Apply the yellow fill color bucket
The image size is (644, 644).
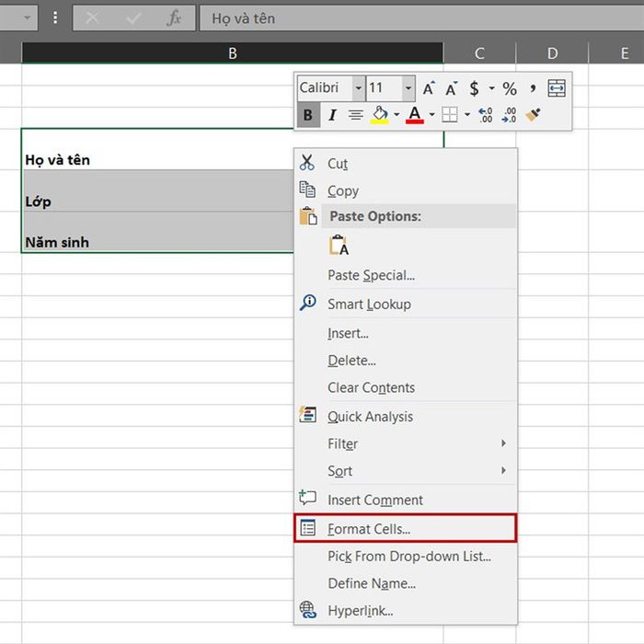pos(380,115)
